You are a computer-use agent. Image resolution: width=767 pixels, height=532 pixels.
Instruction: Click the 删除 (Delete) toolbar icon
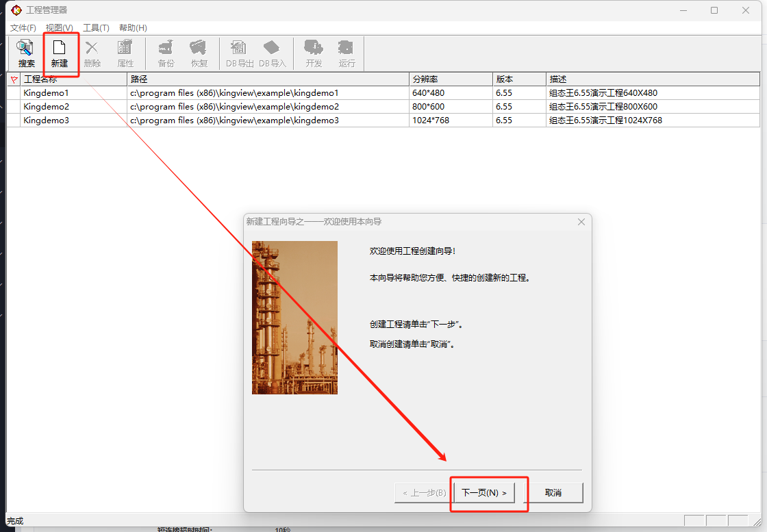pyautogui.click(x=92, y=53)
